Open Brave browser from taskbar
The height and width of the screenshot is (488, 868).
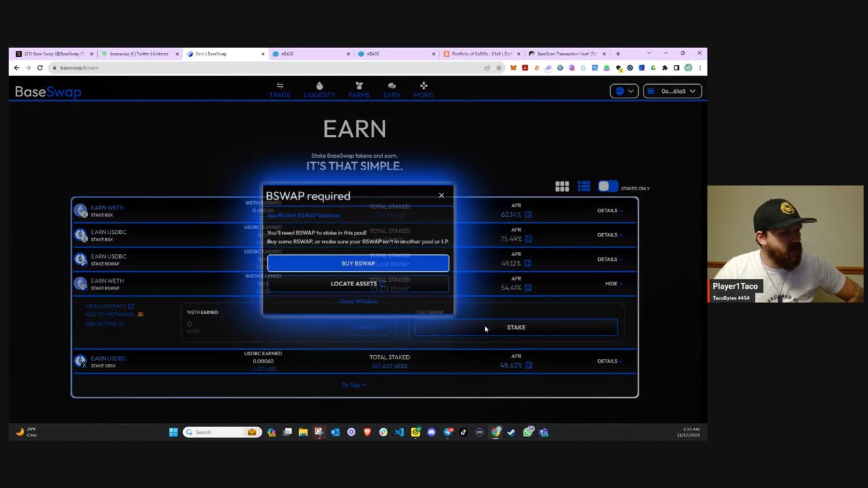(367, 432)
